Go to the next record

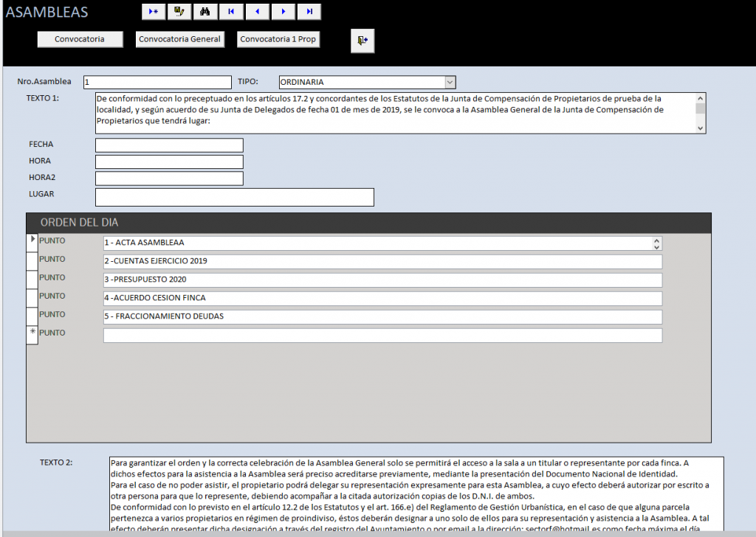pos(283,12)
